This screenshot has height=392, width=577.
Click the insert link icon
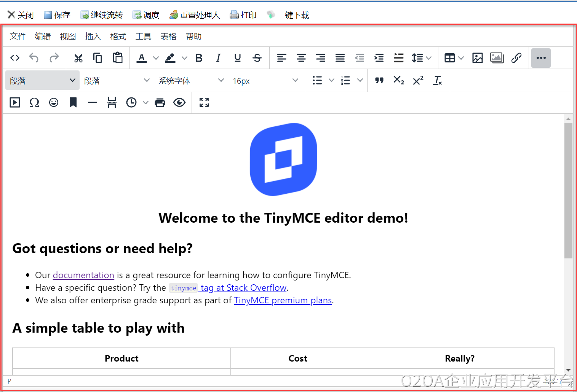[x=516, y=58]
